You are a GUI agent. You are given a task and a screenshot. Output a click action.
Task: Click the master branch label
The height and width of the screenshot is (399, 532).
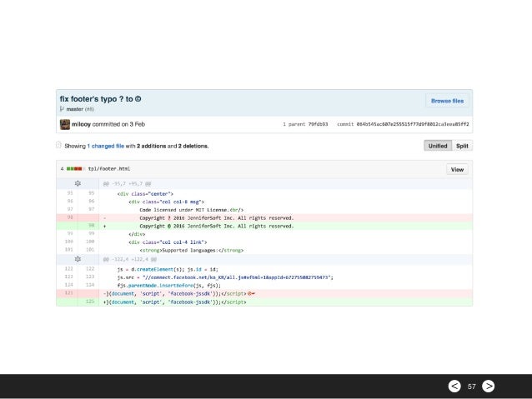click(x=75, y=109)
